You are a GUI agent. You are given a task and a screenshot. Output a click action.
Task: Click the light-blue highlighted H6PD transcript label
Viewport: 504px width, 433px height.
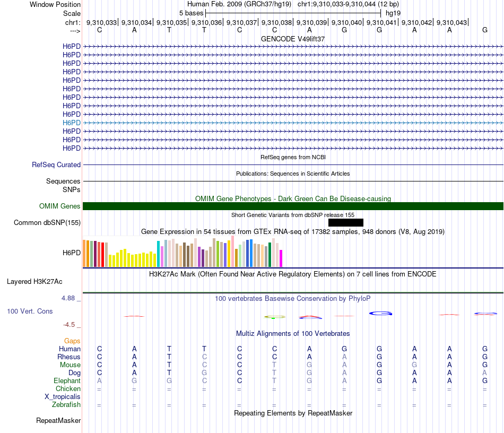tap(72, 123)
